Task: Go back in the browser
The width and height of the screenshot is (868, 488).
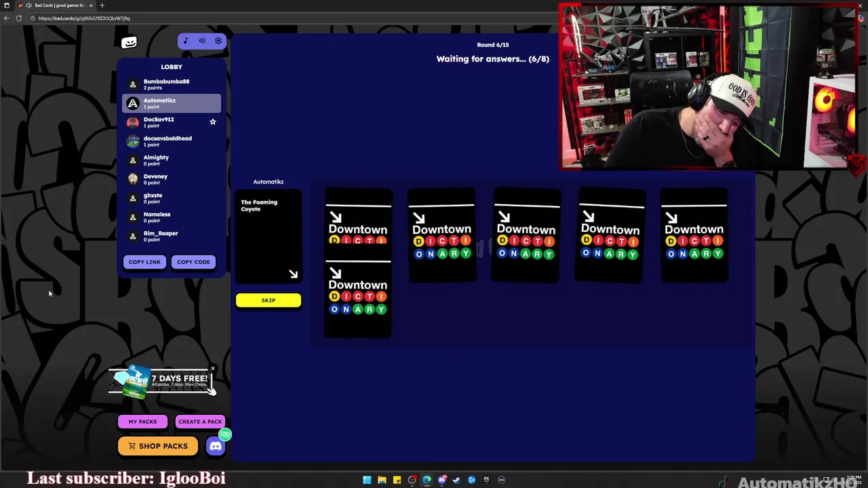Action: point(7,18)
